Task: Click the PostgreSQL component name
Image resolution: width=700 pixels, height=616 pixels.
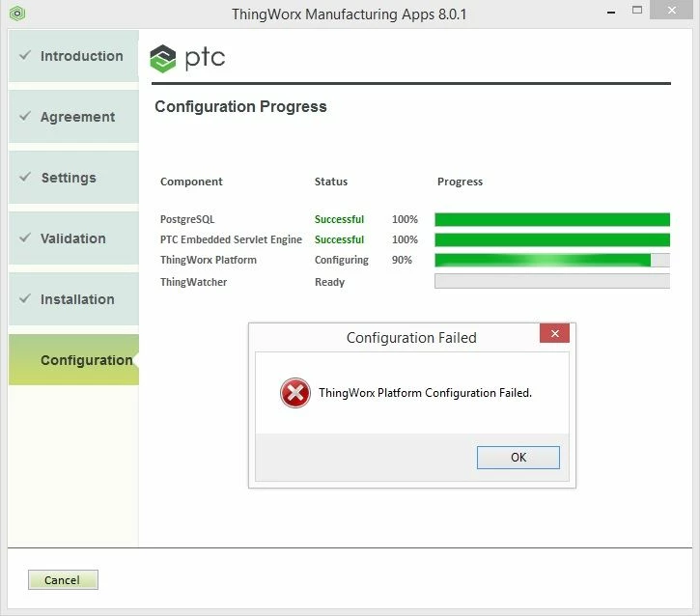Action: point(187,219)
